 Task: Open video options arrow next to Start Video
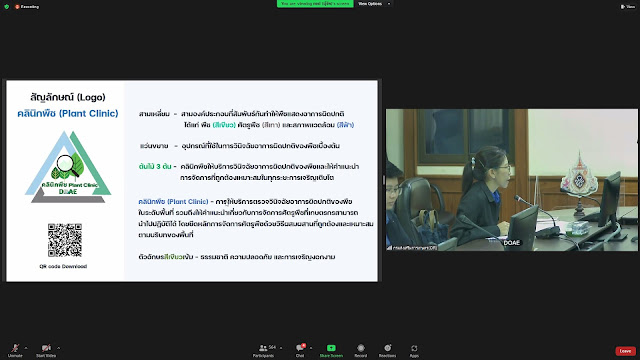[x=58, y=348]
